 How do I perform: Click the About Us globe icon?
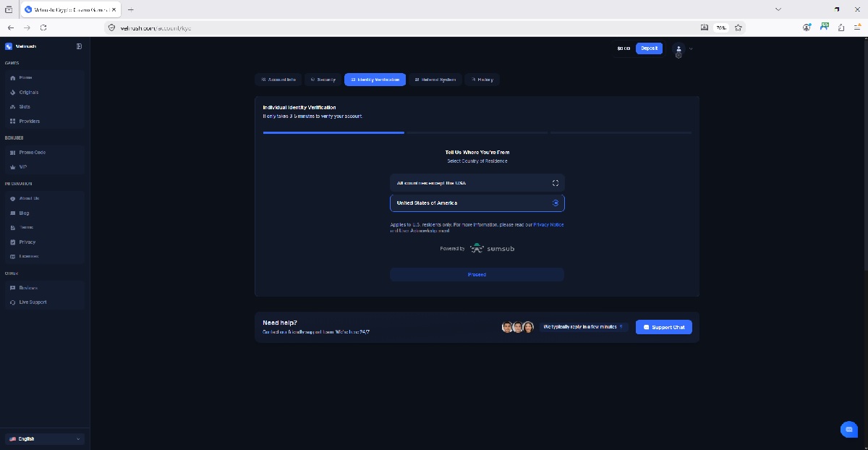pos(12,198)
